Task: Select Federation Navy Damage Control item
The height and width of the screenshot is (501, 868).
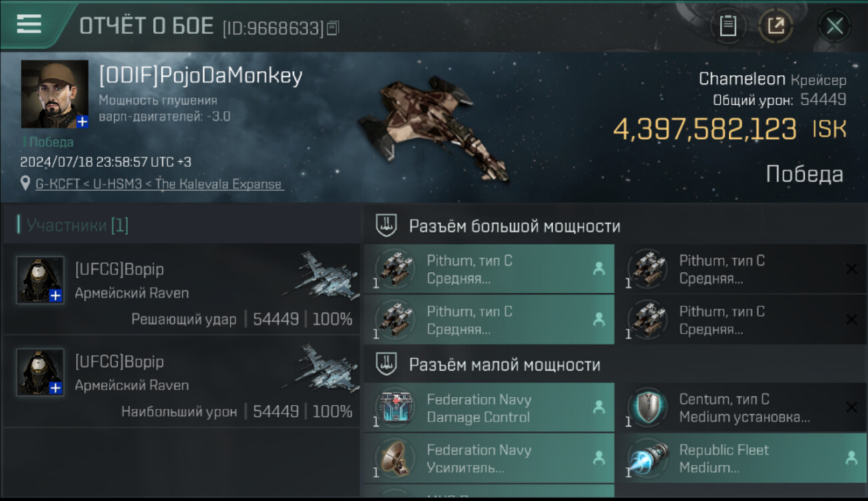Action: coord(489,408)
